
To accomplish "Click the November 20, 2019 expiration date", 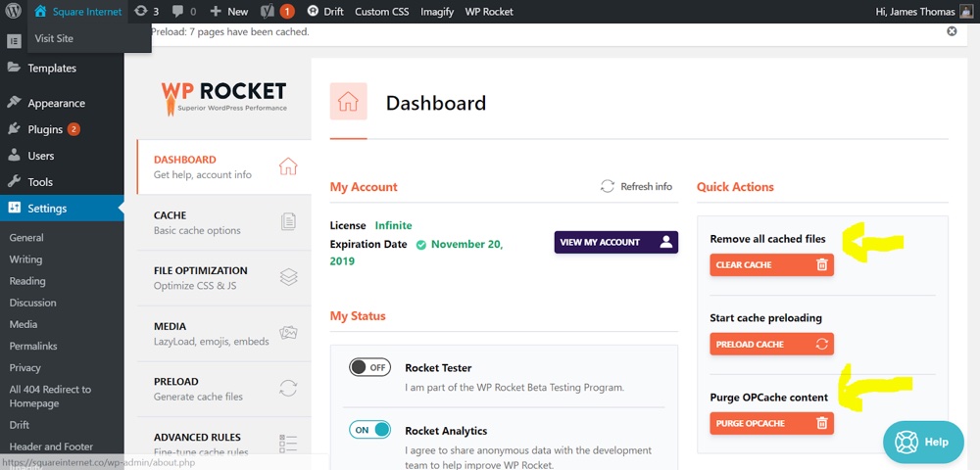I will click(x=416, y=253).
